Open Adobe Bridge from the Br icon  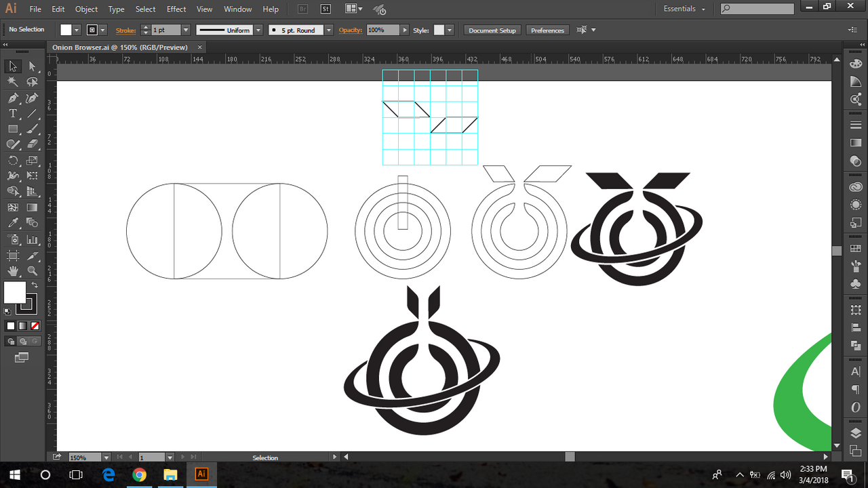click(303, 9)
